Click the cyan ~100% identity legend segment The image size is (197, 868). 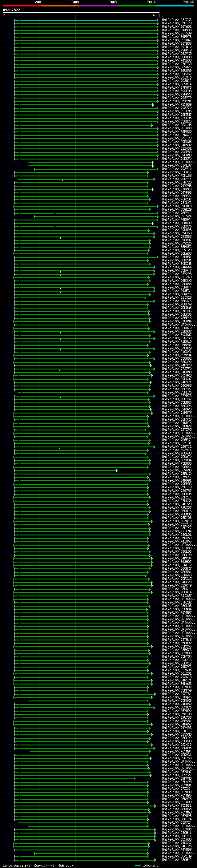175,6
